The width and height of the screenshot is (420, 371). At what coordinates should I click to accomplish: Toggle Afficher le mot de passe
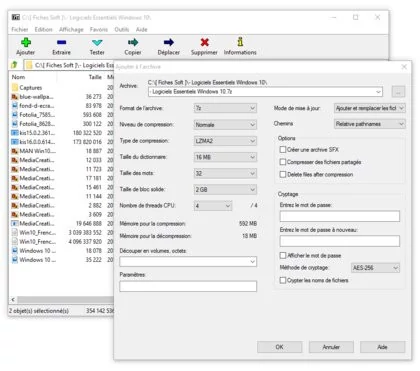point(283,256)
